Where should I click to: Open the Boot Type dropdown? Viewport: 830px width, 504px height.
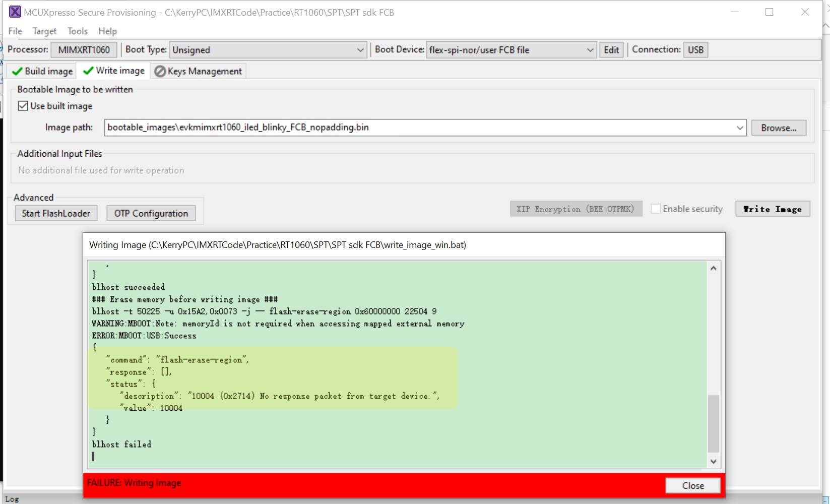360,50
